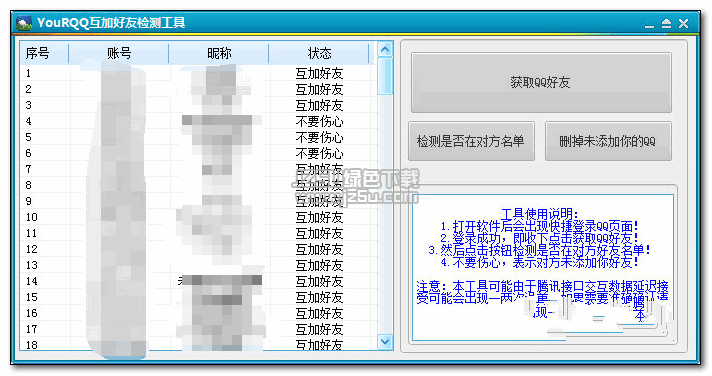Select row number 6 in the list

[x=198, y=153]
